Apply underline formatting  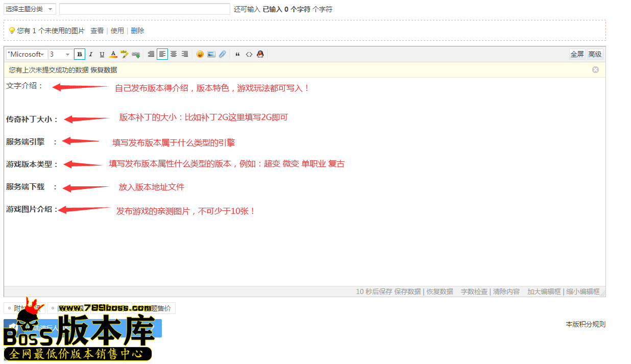[102, 54]
